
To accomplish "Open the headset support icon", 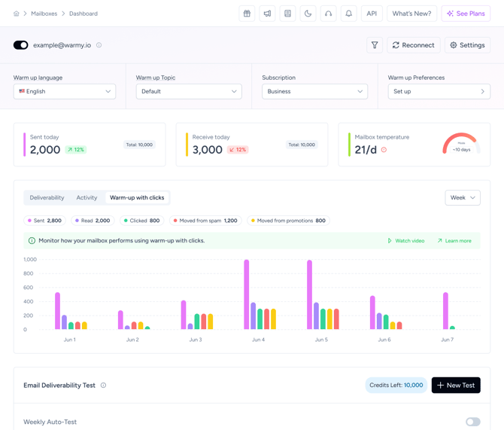I will coord(328,14).
